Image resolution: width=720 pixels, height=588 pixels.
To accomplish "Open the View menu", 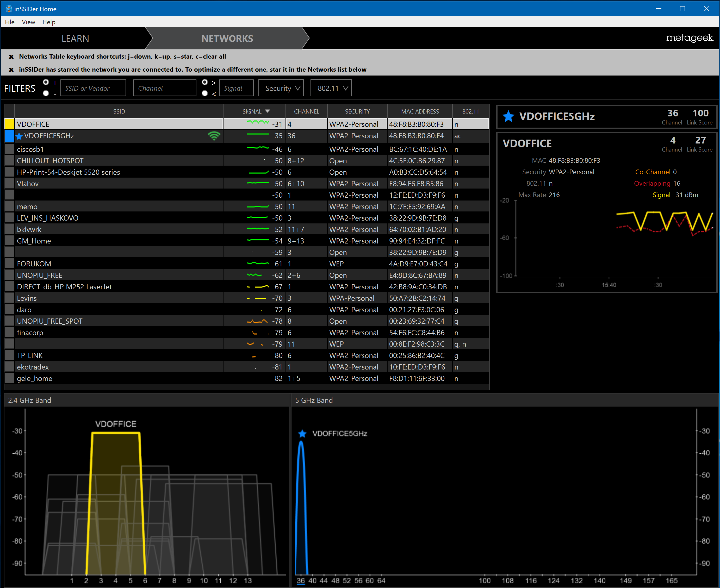I will pyautogui.click(x=28, y=22).
